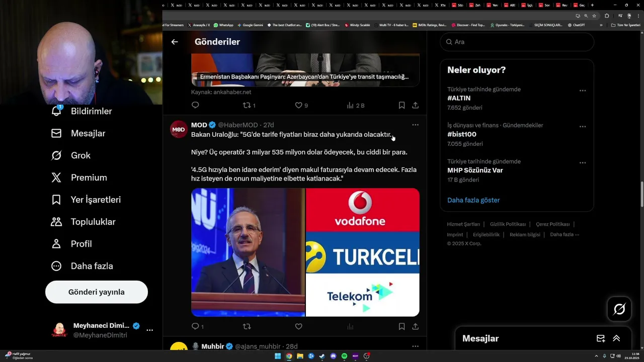Open File Explorer from the taskbar
This screenshot has height=362, width=644.
click(300, 356)
